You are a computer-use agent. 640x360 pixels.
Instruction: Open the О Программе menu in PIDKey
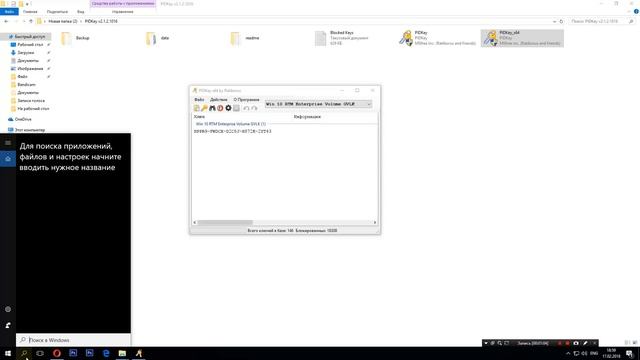coord(246,100)
